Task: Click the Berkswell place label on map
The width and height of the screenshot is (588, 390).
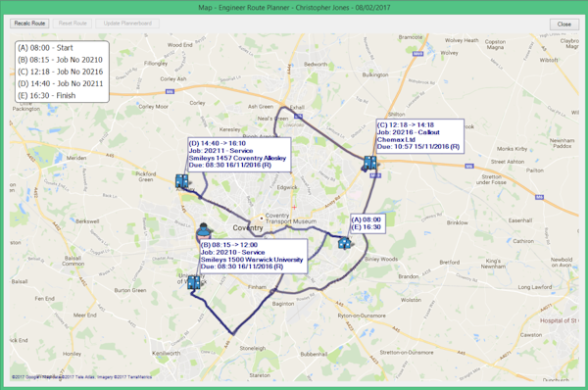Action: click(87, 221)
